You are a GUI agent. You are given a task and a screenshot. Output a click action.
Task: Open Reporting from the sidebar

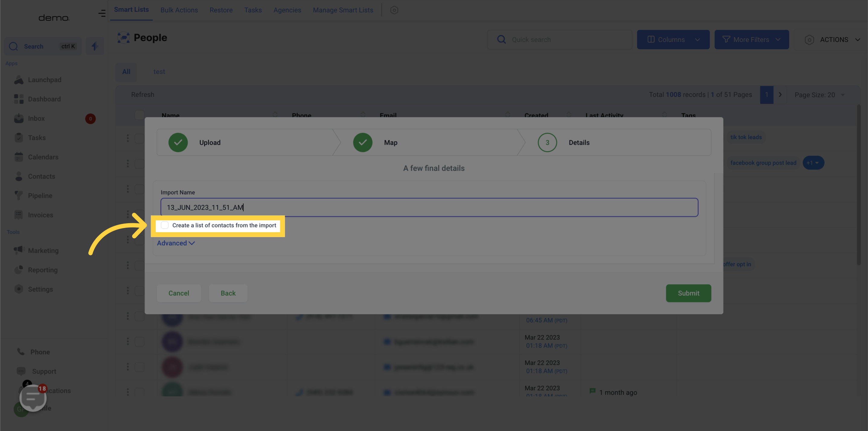[x=36, y=270]
